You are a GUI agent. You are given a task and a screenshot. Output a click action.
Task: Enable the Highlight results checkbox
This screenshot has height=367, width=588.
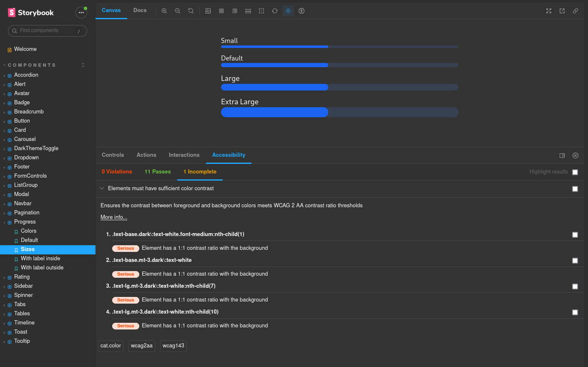[x=575, y=172]
